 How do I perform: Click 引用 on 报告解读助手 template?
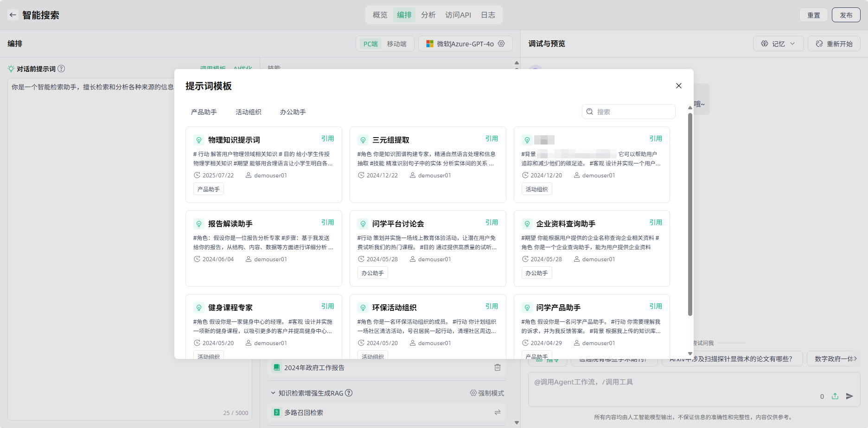(328, 222)
